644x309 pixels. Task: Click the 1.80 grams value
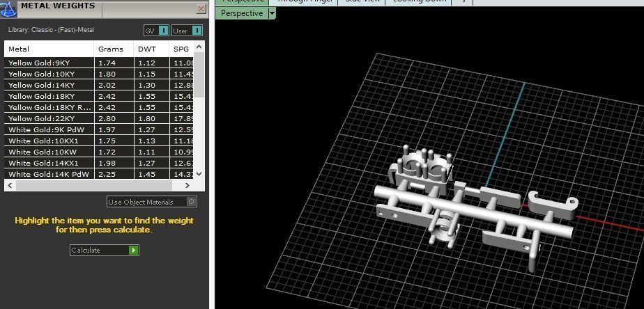point(107,74)
